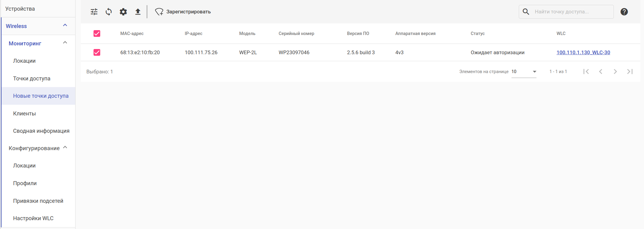Go to the last page arrow
Screen dimensions: 644x229
630,72
